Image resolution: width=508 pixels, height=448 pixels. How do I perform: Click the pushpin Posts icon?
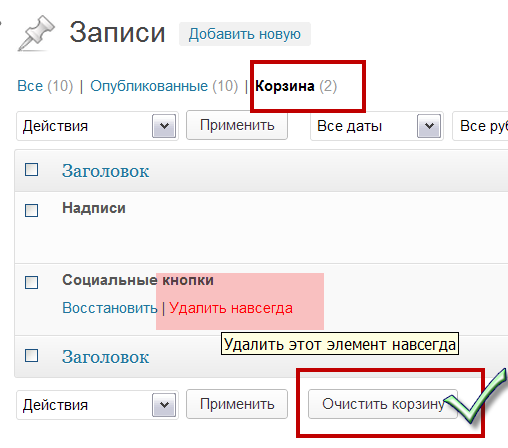click(36, 33)
